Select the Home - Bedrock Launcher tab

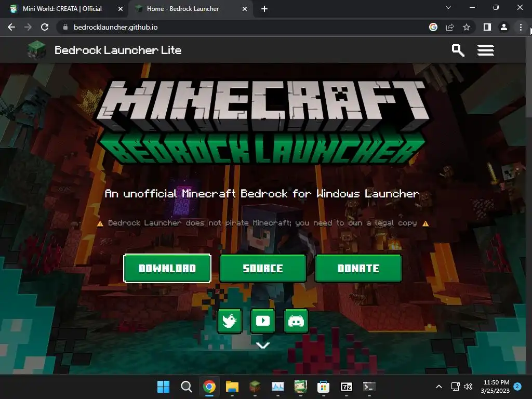tap(183, 9)
